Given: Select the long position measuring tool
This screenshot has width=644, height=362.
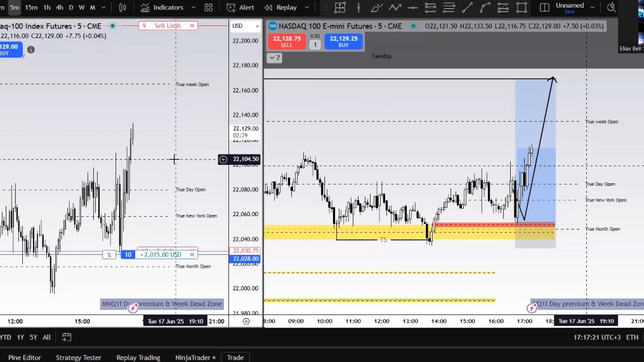Looking at the screenshot, I should coord(340,8).
